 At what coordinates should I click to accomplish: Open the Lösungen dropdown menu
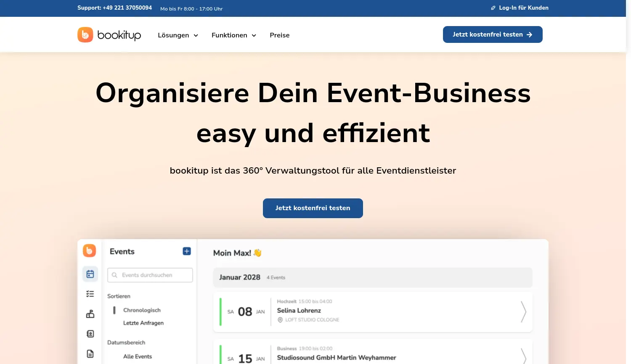[178, 35]
